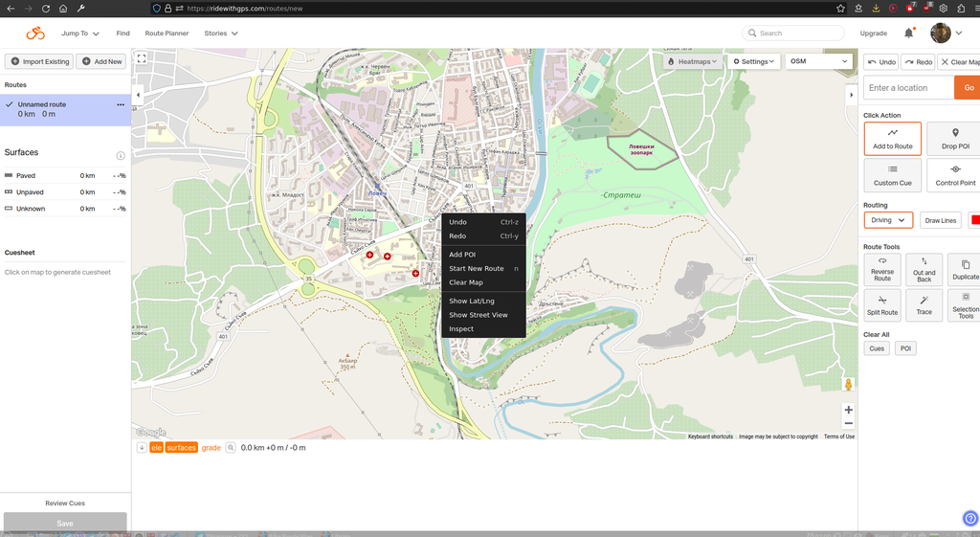Toggle fullscreen map view icon
The height and width of the screenshot is (537, 980).
(142, 58)
